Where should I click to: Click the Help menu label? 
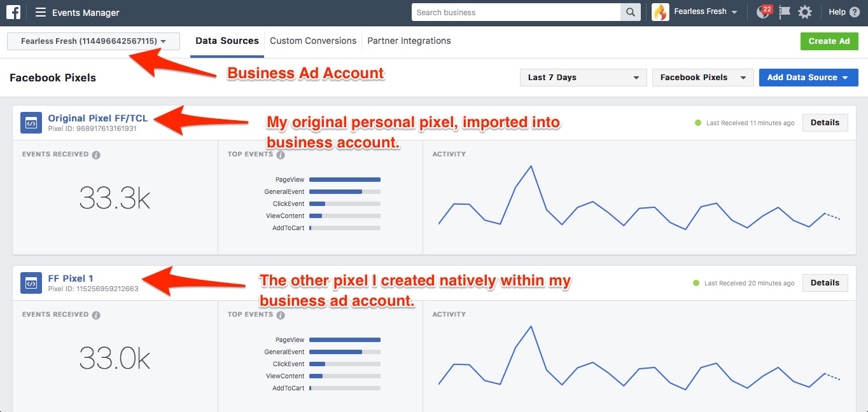(x=837, y=12)
